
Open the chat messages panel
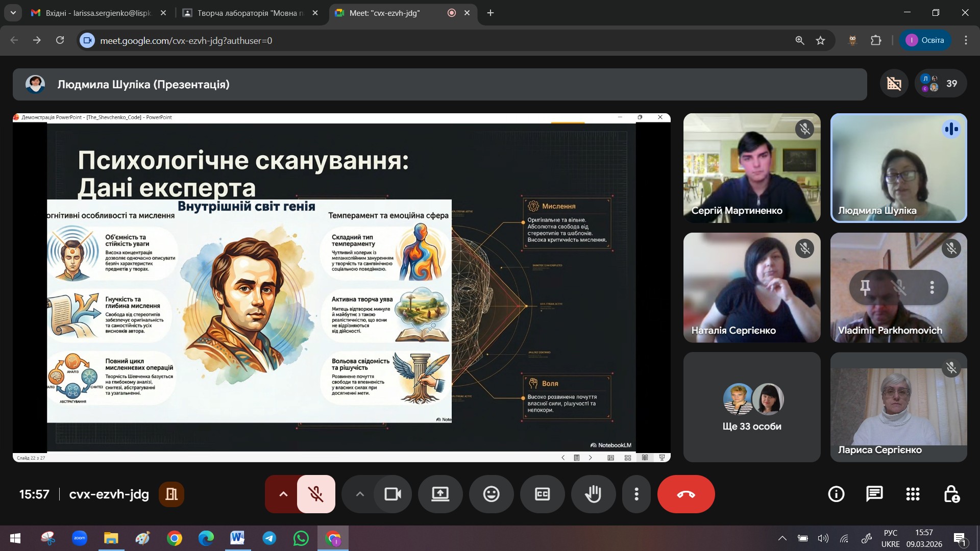[874, 494]
